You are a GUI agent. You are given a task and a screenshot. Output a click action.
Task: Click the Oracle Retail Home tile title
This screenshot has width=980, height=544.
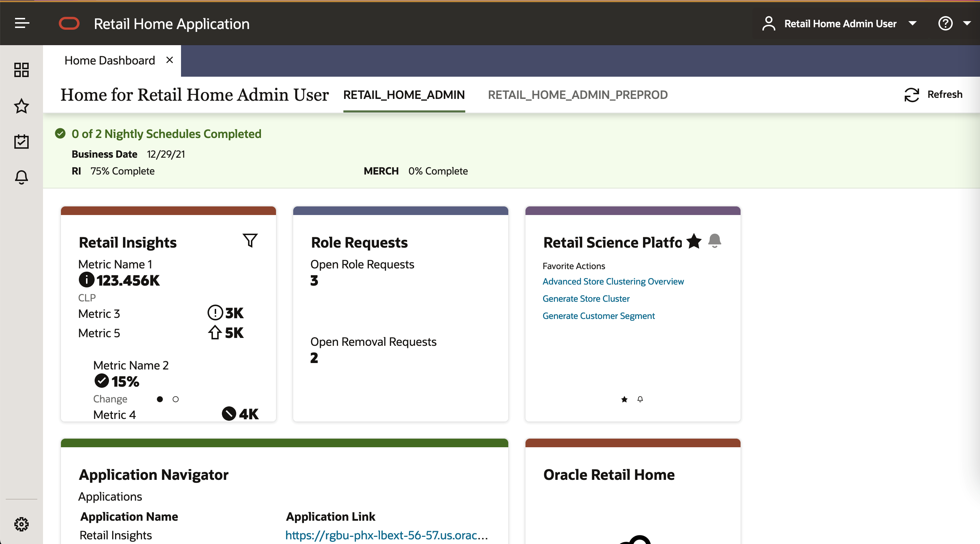pyautogui.click(x=609, y=474)
